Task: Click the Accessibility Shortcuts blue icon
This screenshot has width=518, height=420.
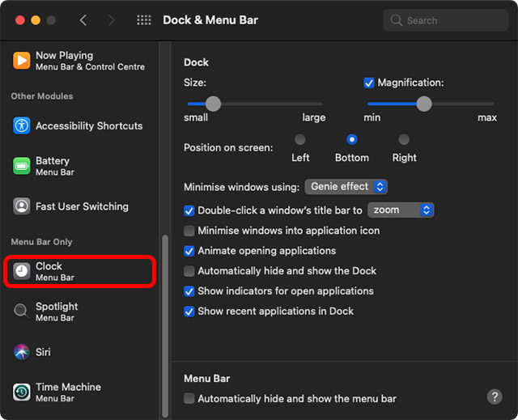Action: 22,125
